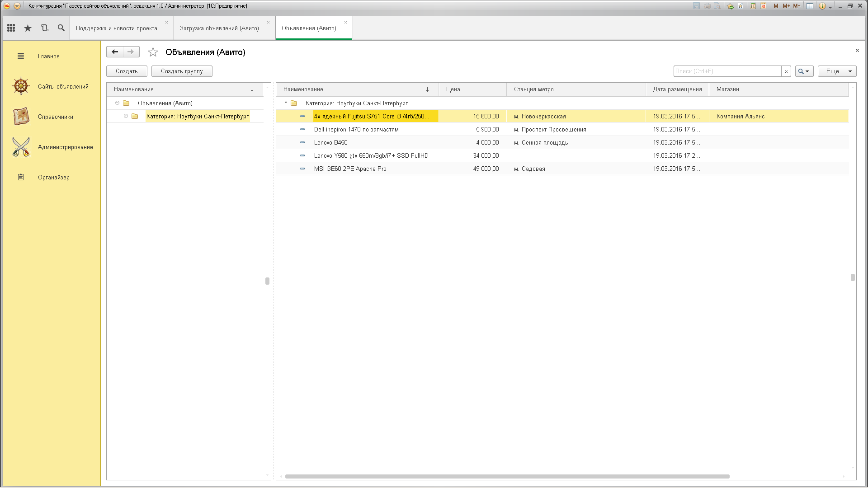868x488 pixels.
Task: Click the printer icon in the title bar
Action: (707, 6)
